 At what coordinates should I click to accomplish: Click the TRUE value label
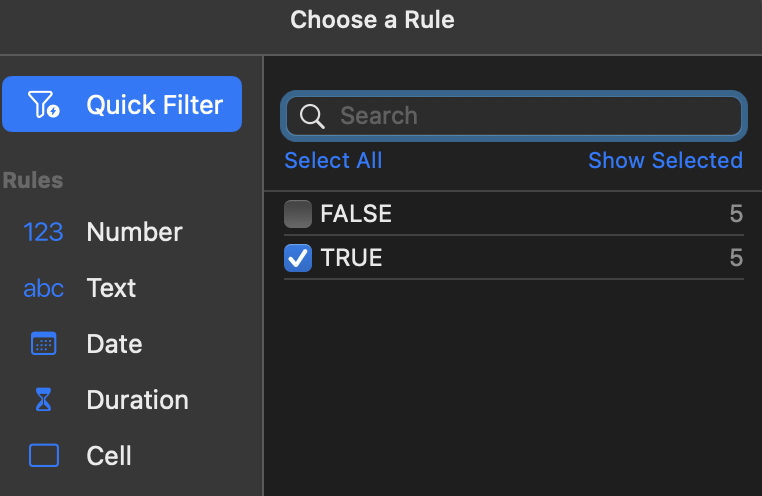352,259
